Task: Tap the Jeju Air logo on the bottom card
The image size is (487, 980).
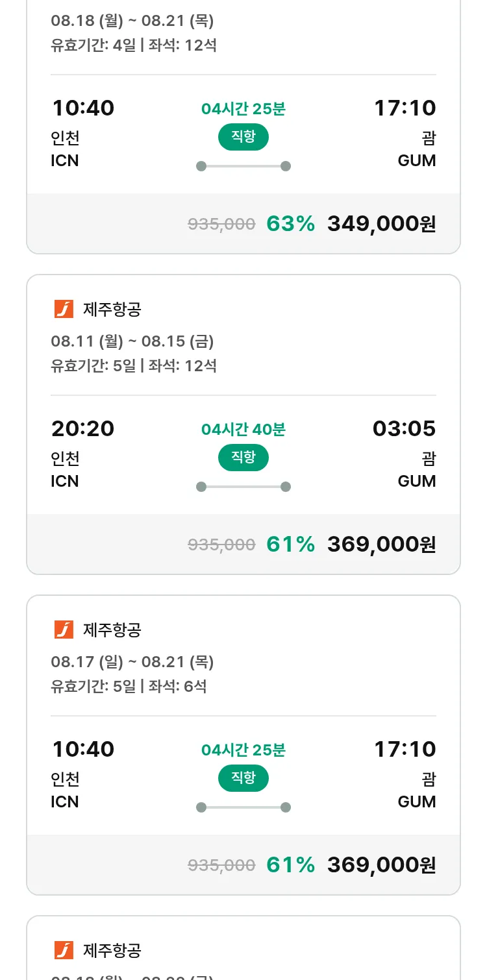Action: (64, 951)
